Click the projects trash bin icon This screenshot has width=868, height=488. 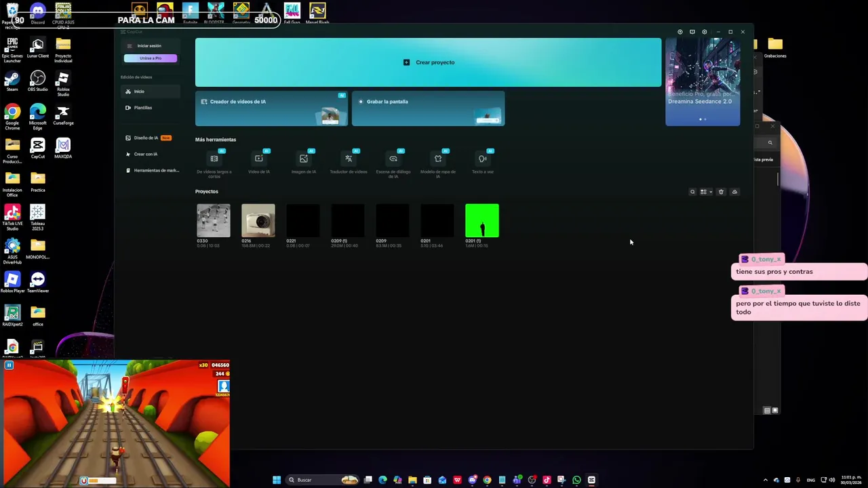721,192
